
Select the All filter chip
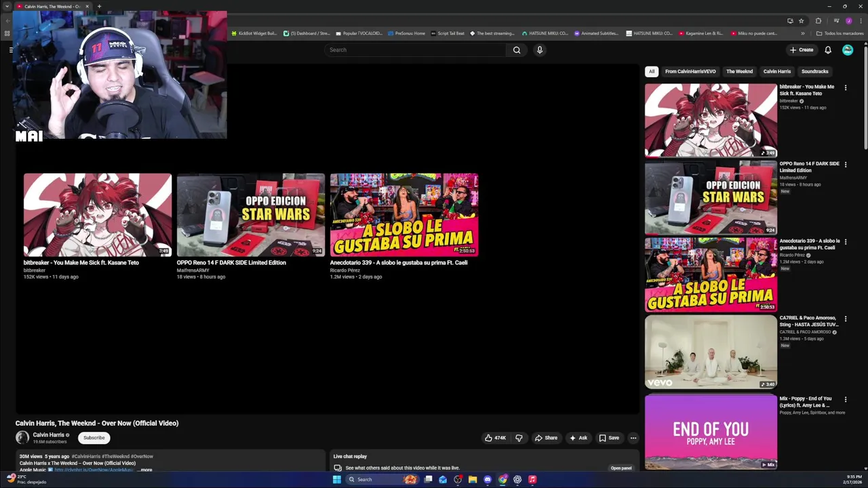tap(652, 71)
